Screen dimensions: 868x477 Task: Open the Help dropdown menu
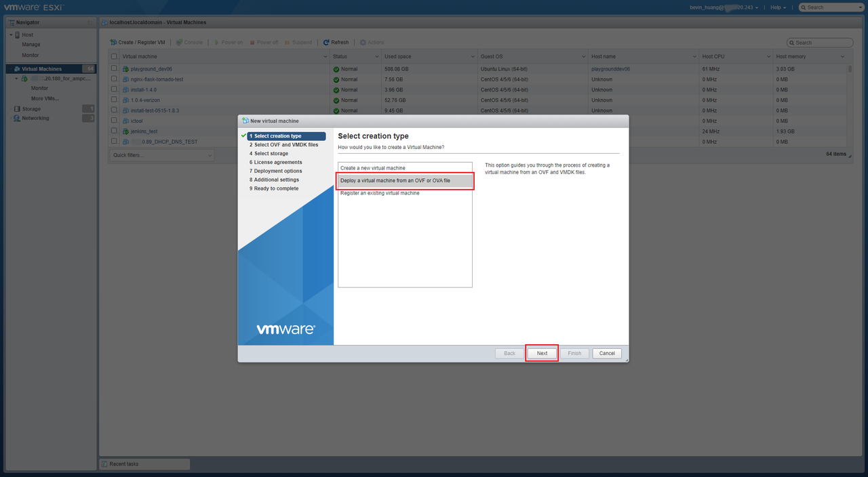(777, 7)
